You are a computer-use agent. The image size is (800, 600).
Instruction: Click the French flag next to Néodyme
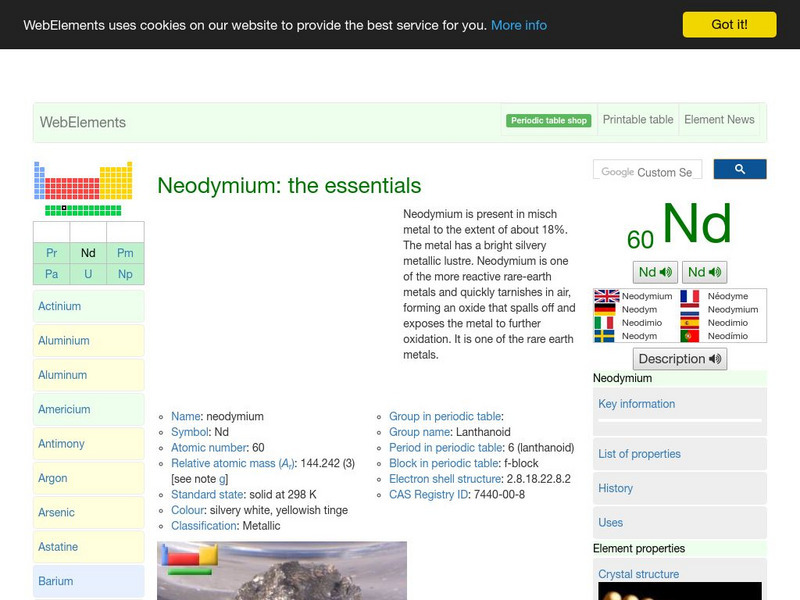pyautogui.click(x=688, y=296)
